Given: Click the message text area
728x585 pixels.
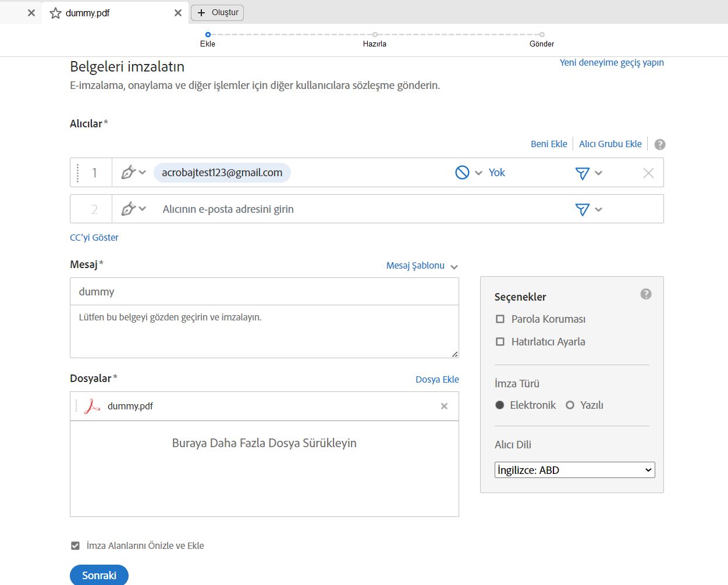Looking at the screenshot, I should (x=264, y=331).
